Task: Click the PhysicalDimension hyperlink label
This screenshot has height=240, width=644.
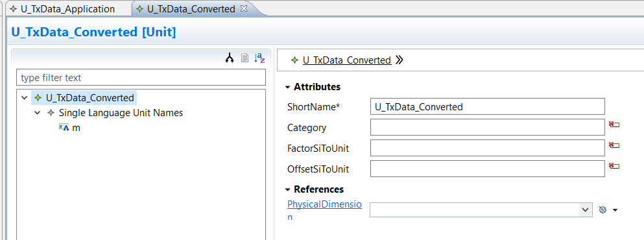Action: 324,210
